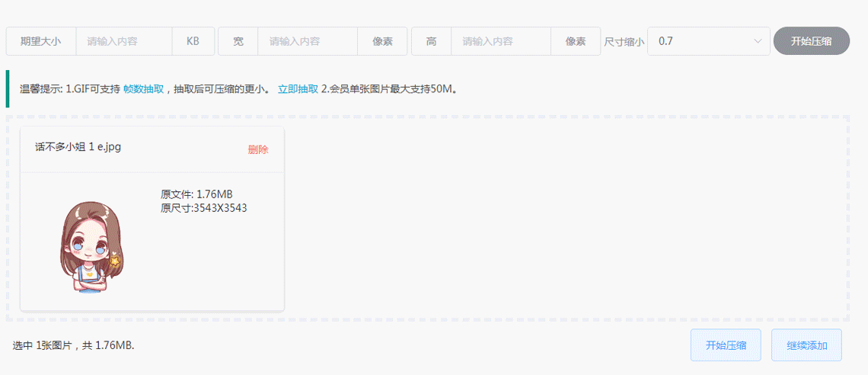The image size is (868, 375).
Task: Click 像素 unit beside width field
Action: (382, 41)
